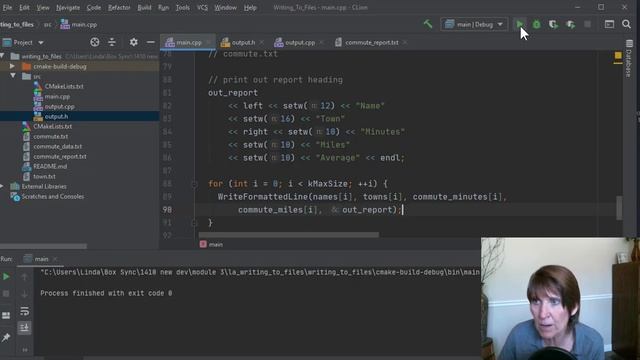
Task: Open the Tools menu
Action: pyautogui.click(x=182, y=7)
